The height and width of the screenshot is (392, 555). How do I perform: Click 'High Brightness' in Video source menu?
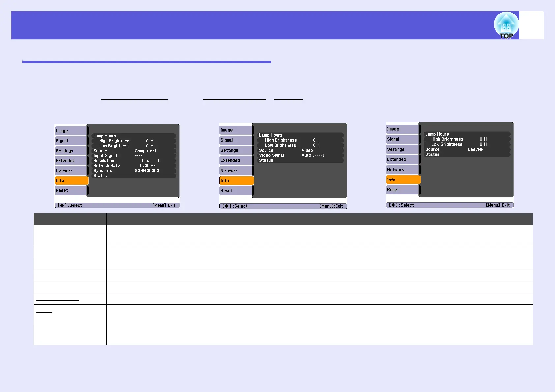coord(281,140)
